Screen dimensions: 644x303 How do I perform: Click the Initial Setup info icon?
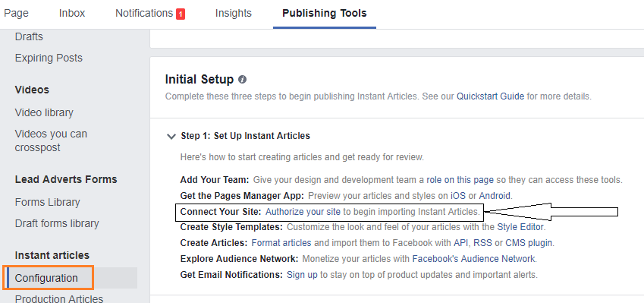(242, 79)
